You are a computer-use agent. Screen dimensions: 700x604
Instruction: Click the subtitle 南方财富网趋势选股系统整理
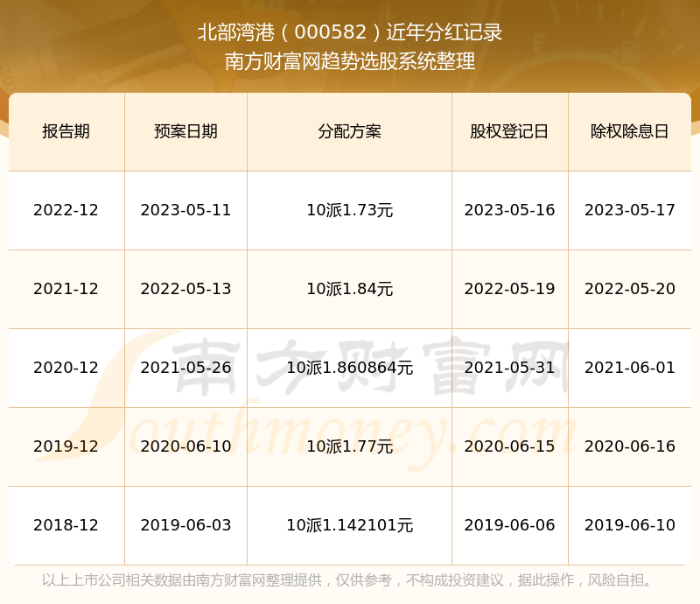coord(350,61)
